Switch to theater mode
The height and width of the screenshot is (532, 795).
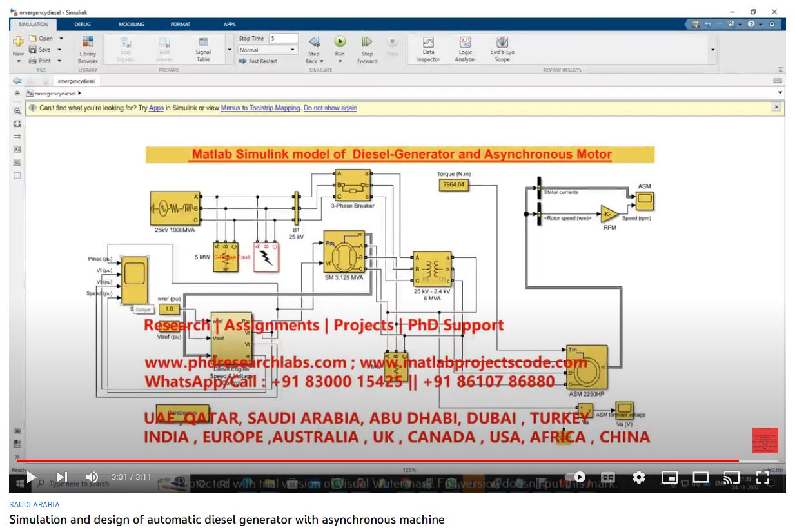(701, 478)
